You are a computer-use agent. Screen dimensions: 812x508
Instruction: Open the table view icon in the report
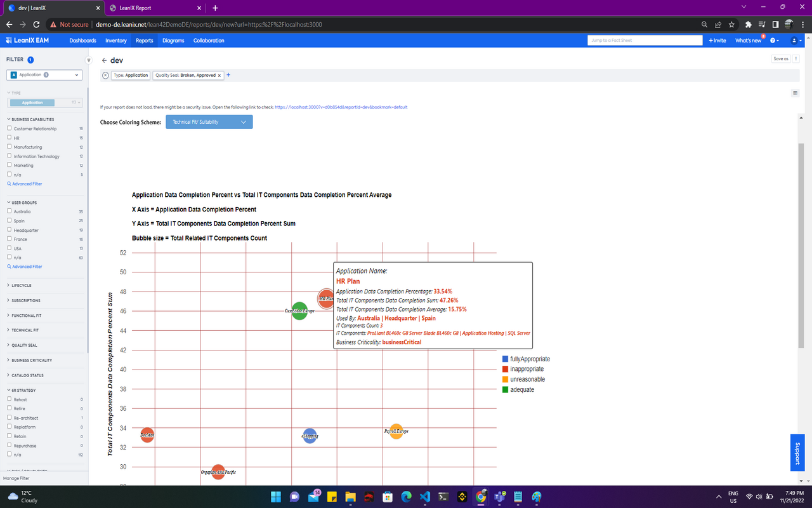point(796,93)
